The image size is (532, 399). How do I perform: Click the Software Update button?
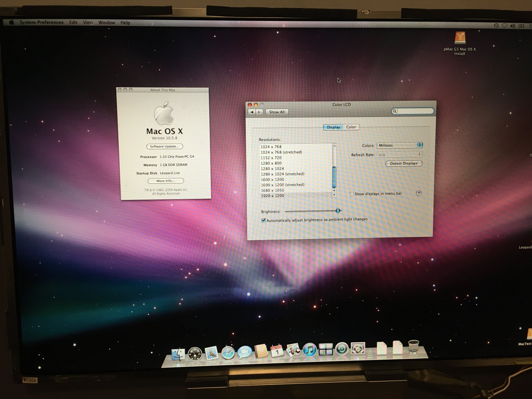(x=164, y=146)
